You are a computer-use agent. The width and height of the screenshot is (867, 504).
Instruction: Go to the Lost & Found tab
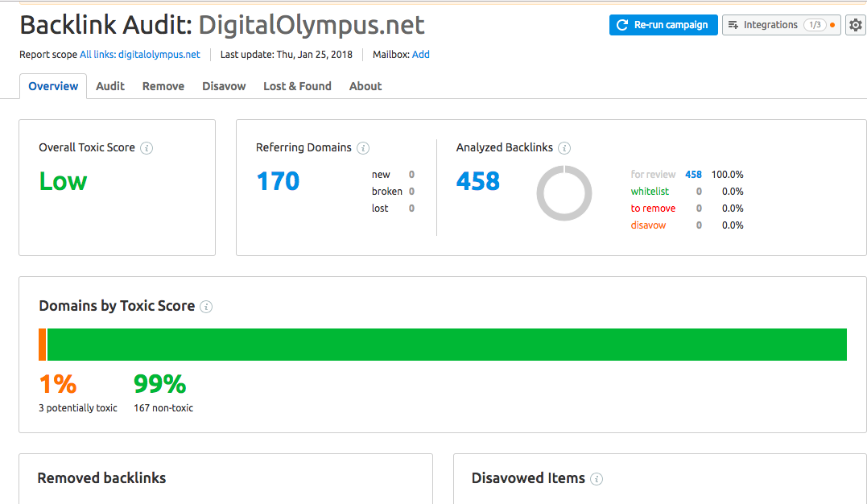coord(298,86)
